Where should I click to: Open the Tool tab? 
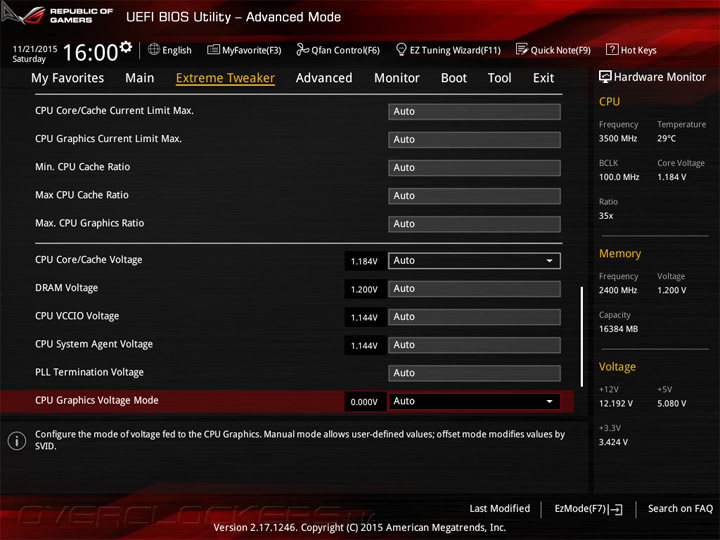click(x=500, y=78)
